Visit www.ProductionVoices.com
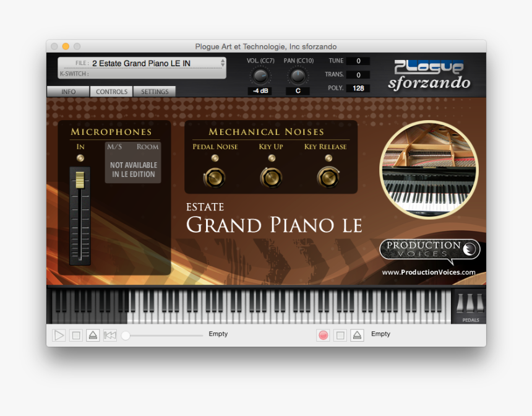Viewport: 532px width, 416px height. (x=428, y=271)
